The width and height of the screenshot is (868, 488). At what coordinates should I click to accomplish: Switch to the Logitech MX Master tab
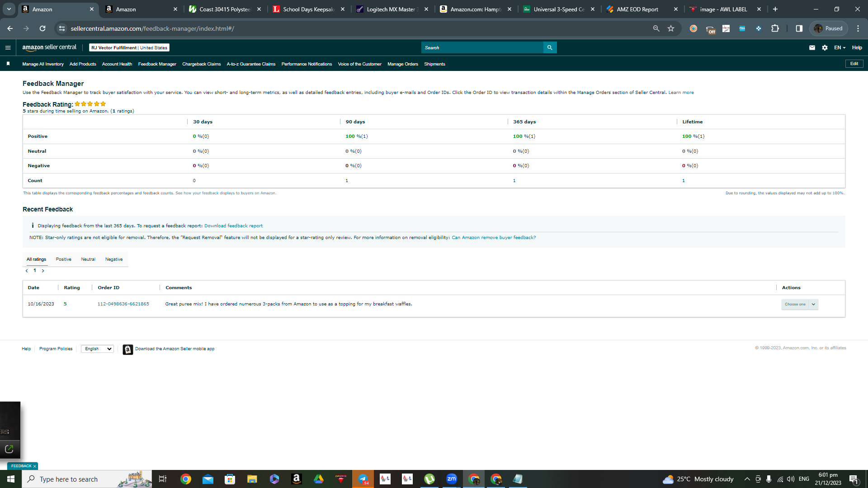[392, 9]
